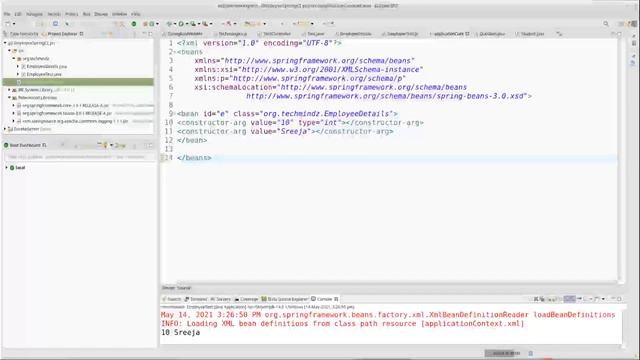Viewport: 640px width, 360px height.
Task: Click the External Tools toolbar icon
Action: tap(205, 24)
